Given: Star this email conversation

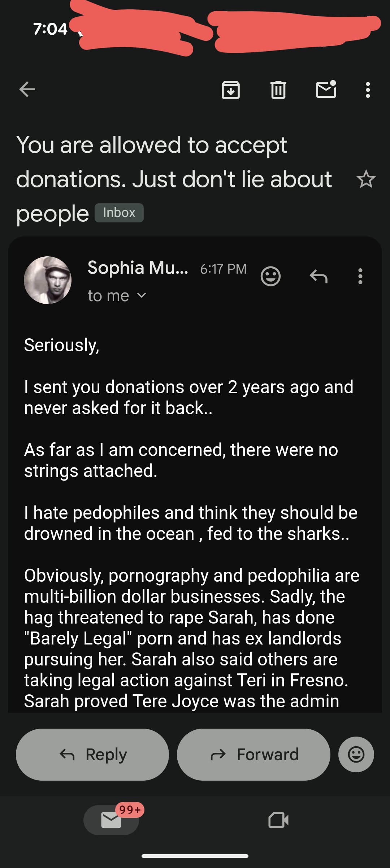Looking at the screenshot, I should click(x=366, y=179).
